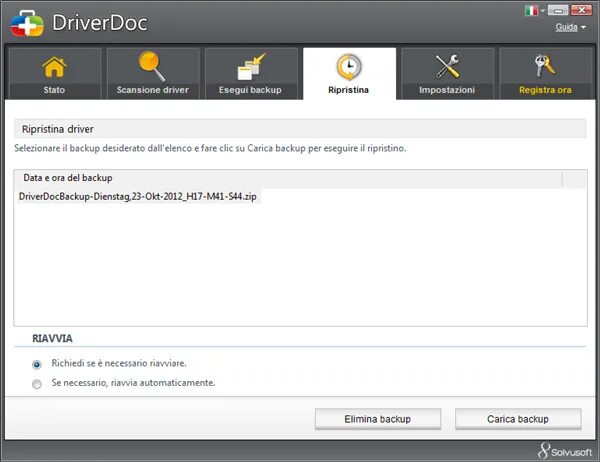Click the wrench and screwdriver Impostazioni icon
The width and height of the screenshot is (600, 462).
click(447, 66)
